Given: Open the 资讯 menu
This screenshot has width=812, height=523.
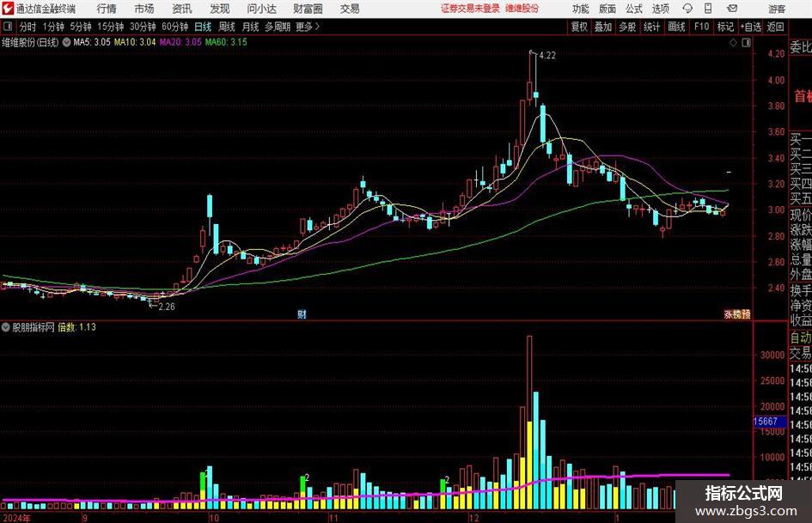Looking at the screenshot, I should (x=182, y=9).
